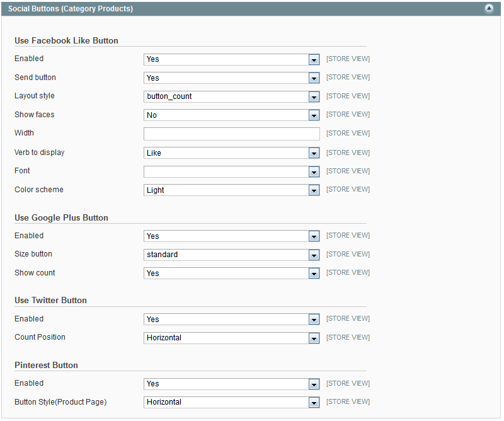504x421 pixels.
Task: Open the Send button dropdown
Action: (x=231, y=78)
